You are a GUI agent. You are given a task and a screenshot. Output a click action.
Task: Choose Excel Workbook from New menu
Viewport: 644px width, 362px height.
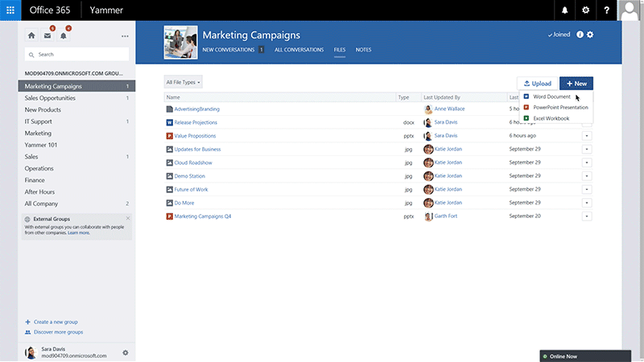coord(551,118)
